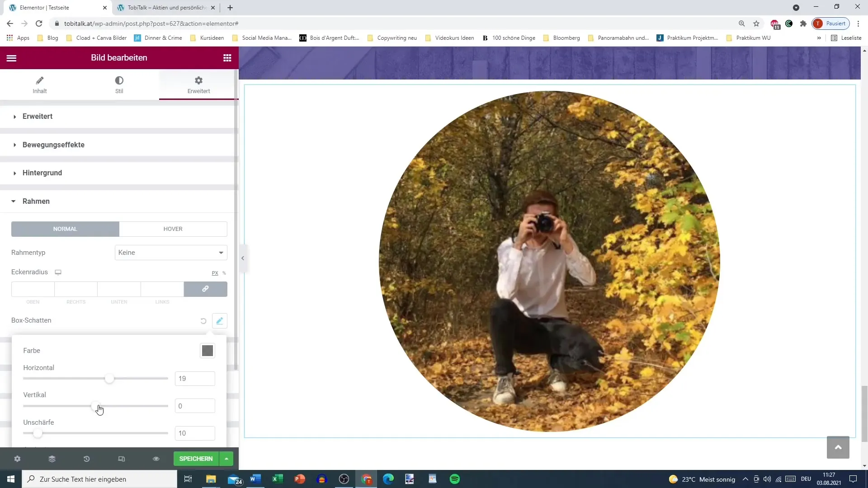
Task: Switch to the Inhalt tab
Action: (x=40, y=84)
